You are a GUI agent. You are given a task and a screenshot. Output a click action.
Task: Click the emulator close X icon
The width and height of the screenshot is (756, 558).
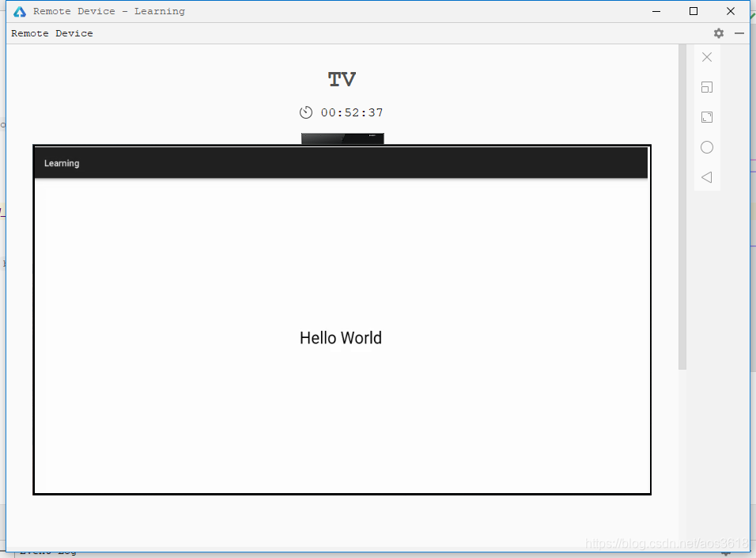(707, 57)
